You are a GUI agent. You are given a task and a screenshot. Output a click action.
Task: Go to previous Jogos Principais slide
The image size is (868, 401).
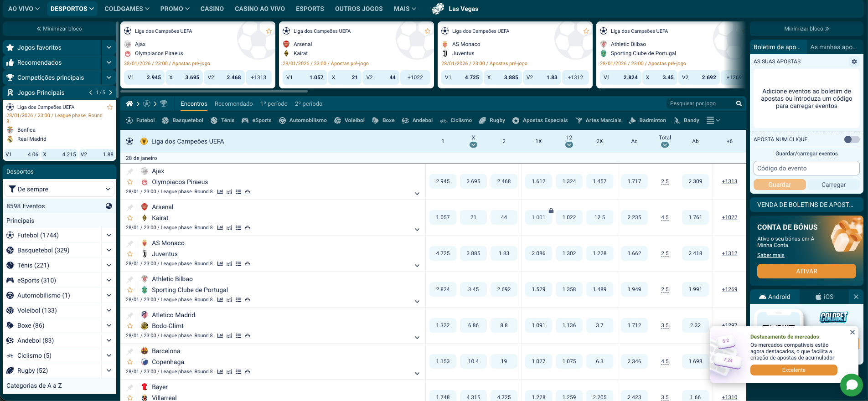pos(91,93)
